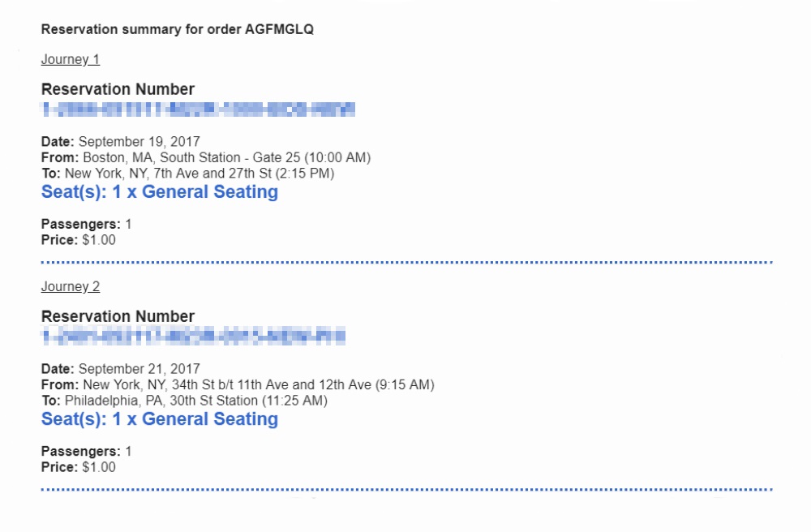
Task: Click Journey 1 Seat(s) General Seating text
Action: (x=159, y=192)
